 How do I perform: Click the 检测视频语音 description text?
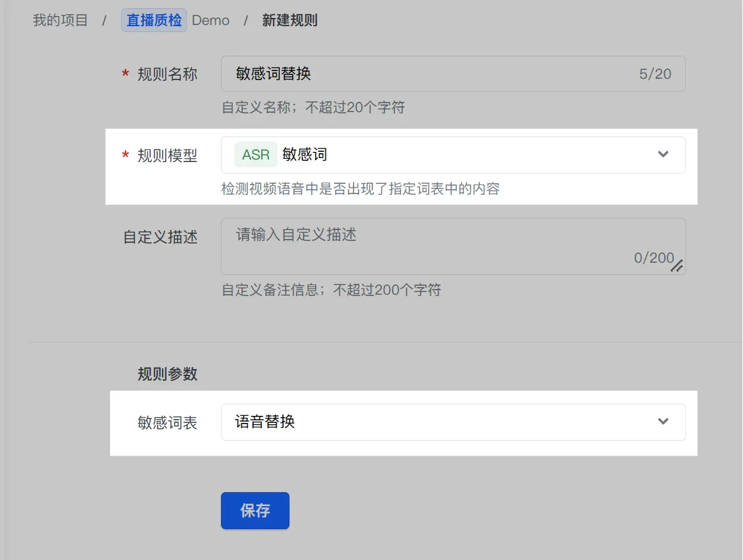click(x=361, y=189)
